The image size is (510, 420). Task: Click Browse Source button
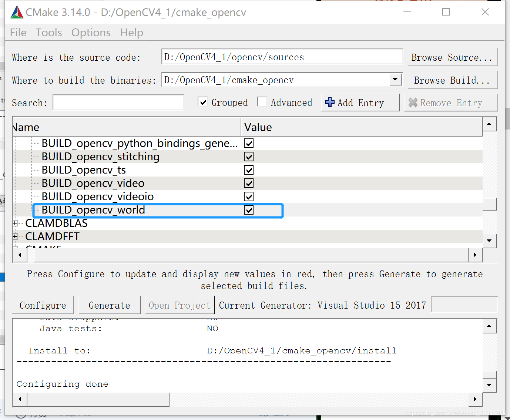click(x=453, y=57)
